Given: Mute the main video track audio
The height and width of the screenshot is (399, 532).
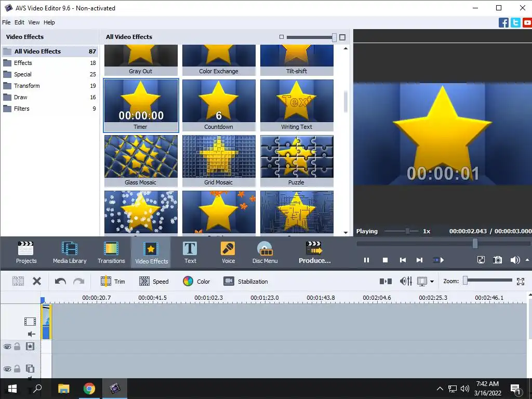Looking at the screenshot, I should [x=31, y=334].
